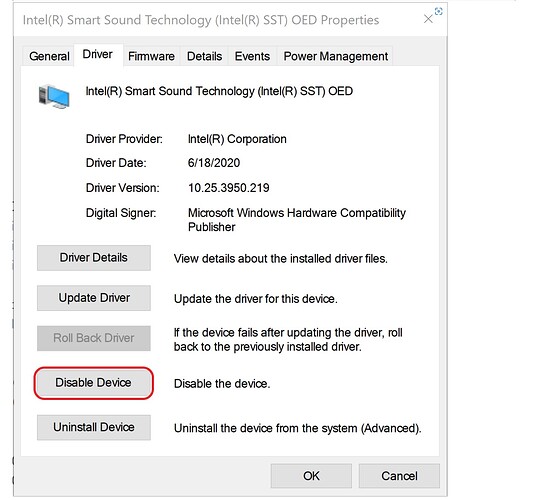Confirm with the OK button
Screen dimensions: 554x500
coord(311,476)
